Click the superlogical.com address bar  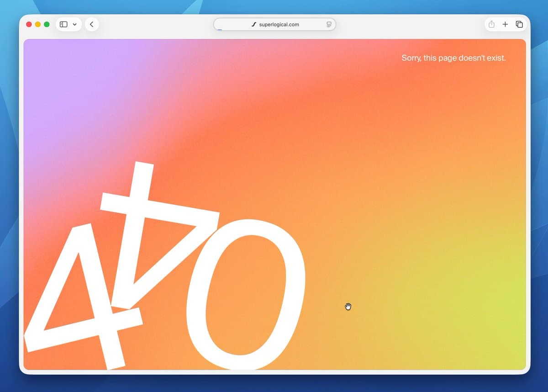coord(274,24)
